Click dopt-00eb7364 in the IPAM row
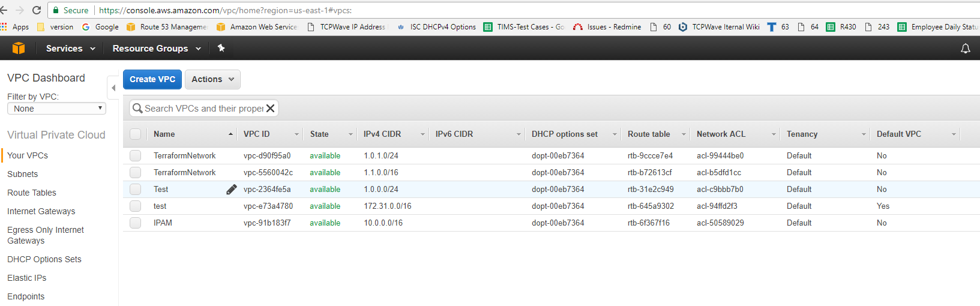This screenshot has width=980, height=306. coord(558,223)
